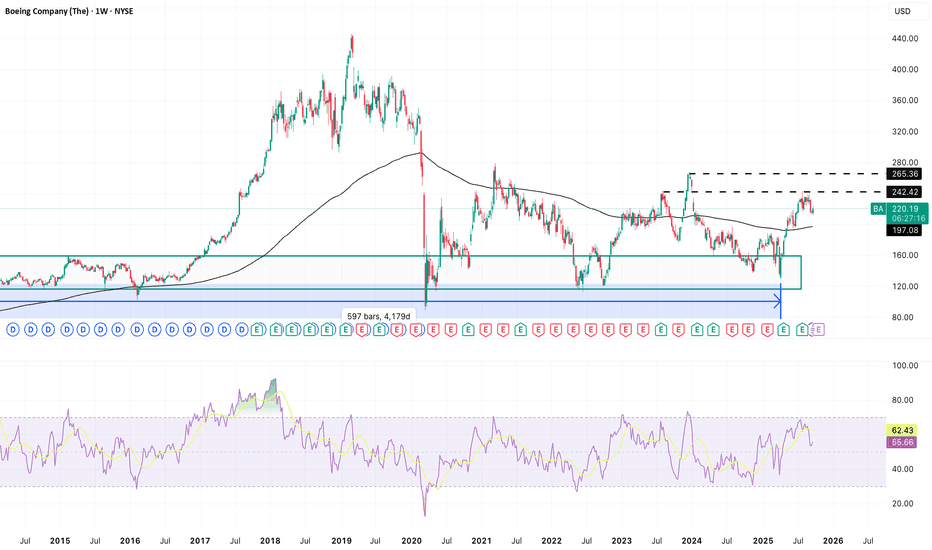Click the 597 bars measurement label
The height and width of the screenshot is (550, 932).
click(x=378, y=316)
